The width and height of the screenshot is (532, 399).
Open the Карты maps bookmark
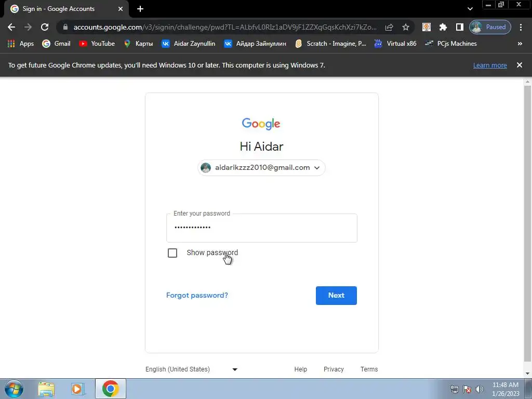click(138, 44)
